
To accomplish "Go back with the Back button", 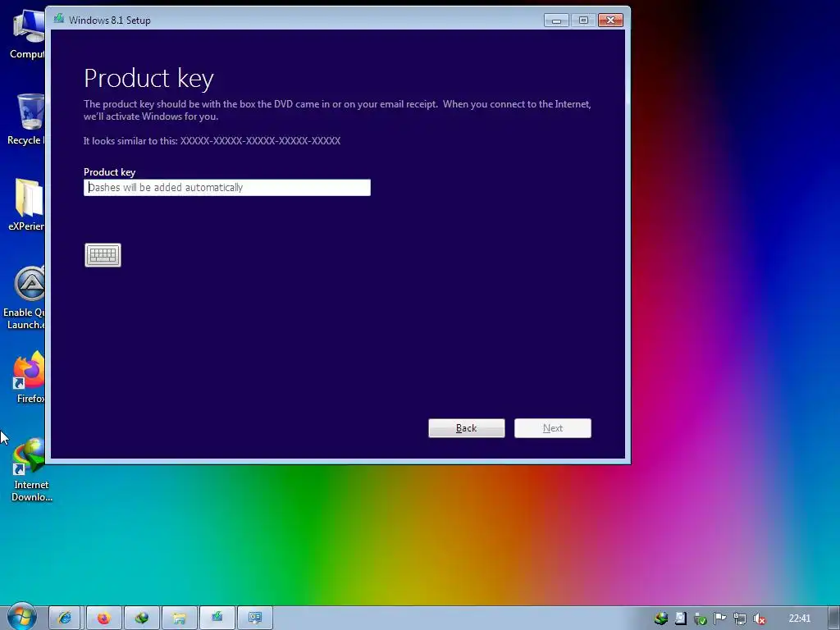I will pos(467,428).
